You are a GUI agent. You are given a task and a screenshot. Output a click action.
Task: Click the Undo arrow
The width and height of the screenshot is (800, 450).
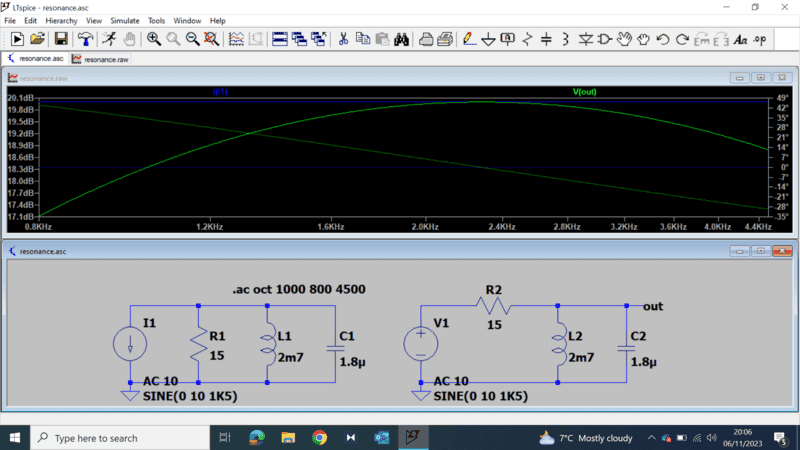(x=663, y=39)
